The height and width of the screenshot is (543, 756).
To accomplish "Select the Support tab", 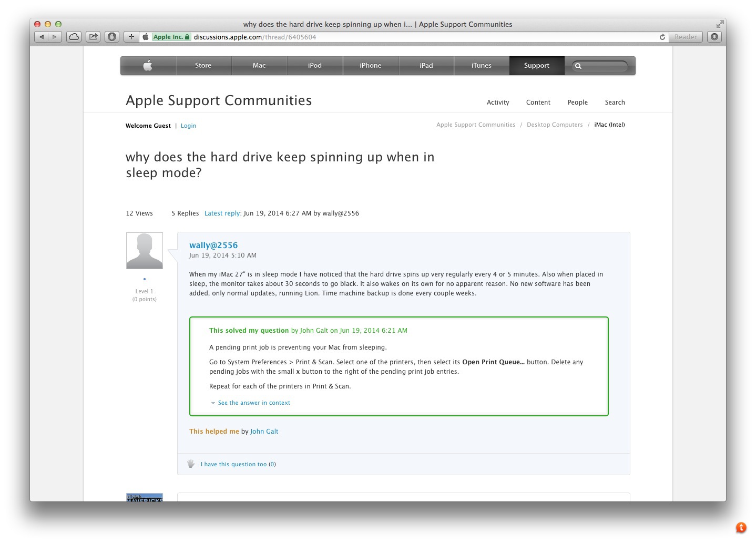I will pos(537,66).
